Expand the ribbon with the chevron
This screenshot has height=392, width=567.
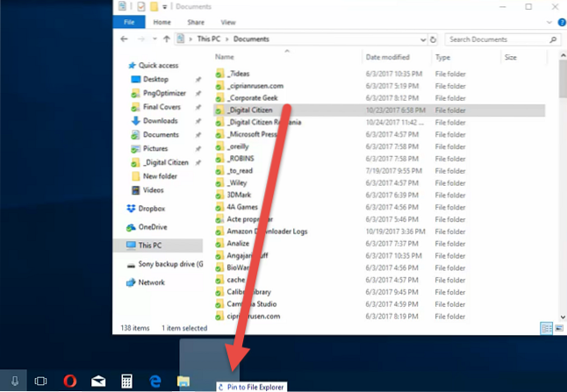click(x=543, y=21)
